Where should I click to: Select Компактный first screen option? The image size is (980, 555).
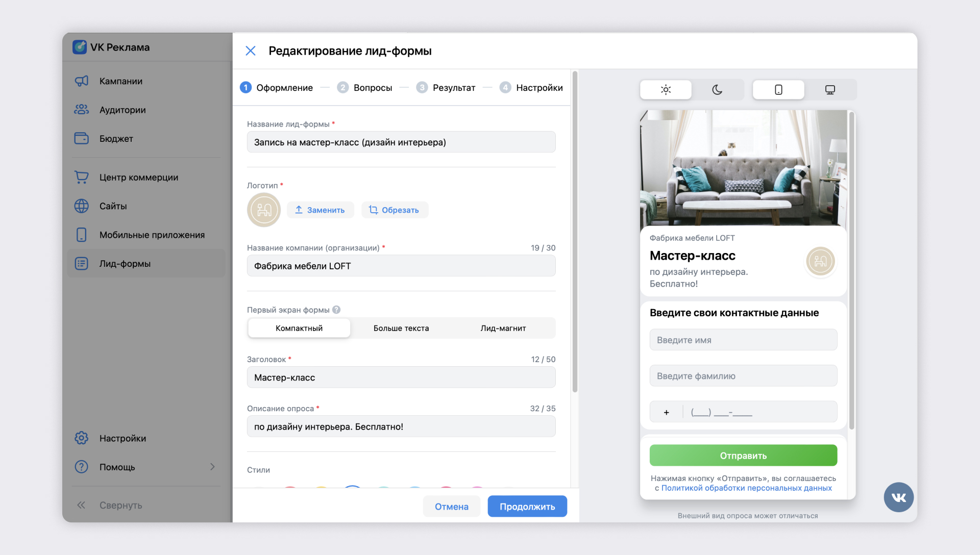point(299,328)
